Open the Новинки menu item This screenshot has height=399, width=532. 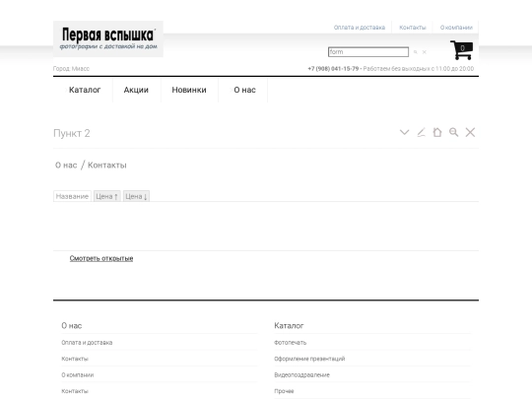coord(189,90)
